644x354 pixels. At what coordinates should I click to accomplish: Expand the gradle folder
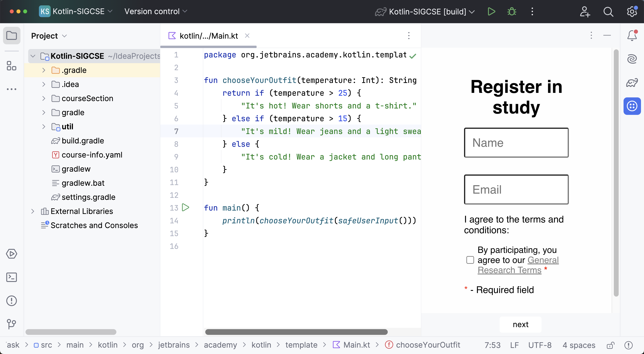pyautogui.click(x=44, y=112)
